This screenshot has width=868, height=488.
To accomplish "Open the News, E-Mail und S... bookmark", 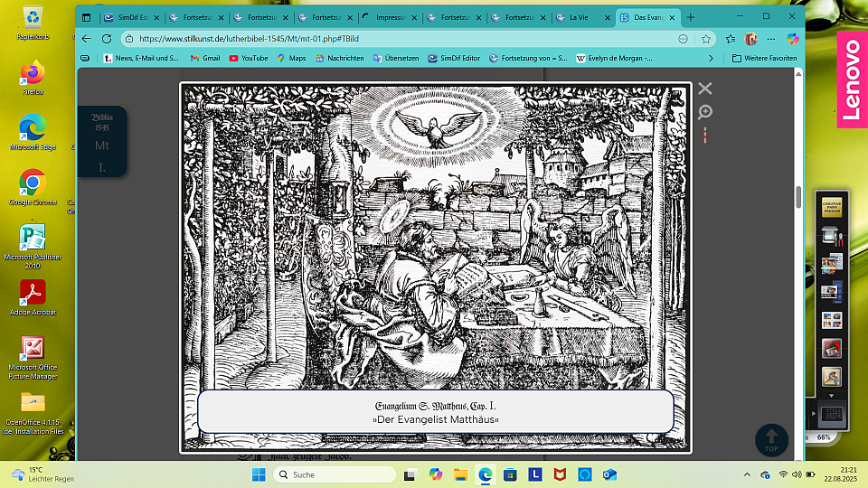I will [x=141, y=58].
